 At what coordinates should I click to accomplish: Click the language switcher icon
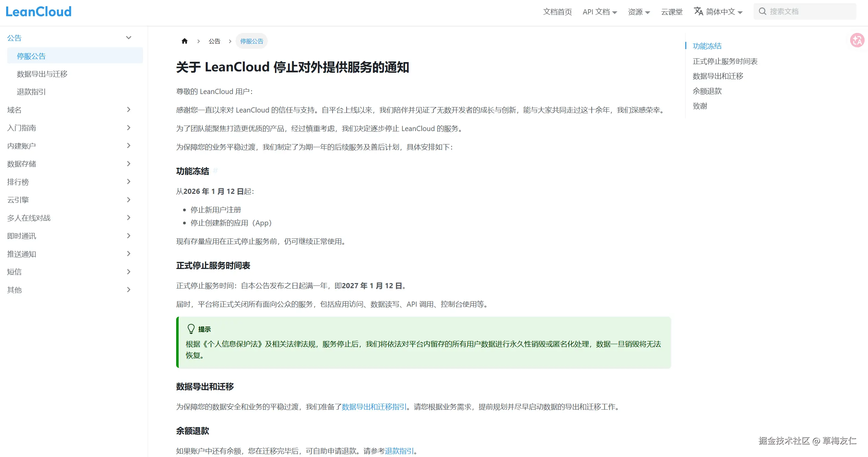699,11
